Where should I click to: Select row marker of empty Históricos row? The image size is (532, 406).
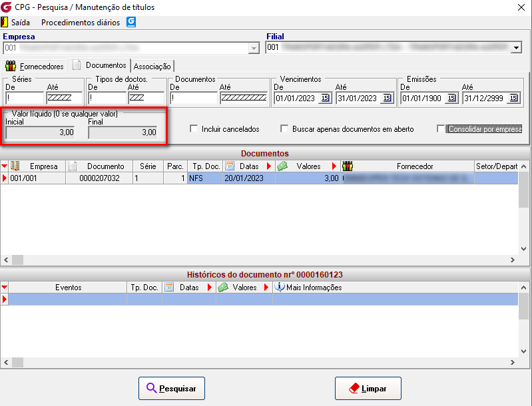(x=5, y=299)
